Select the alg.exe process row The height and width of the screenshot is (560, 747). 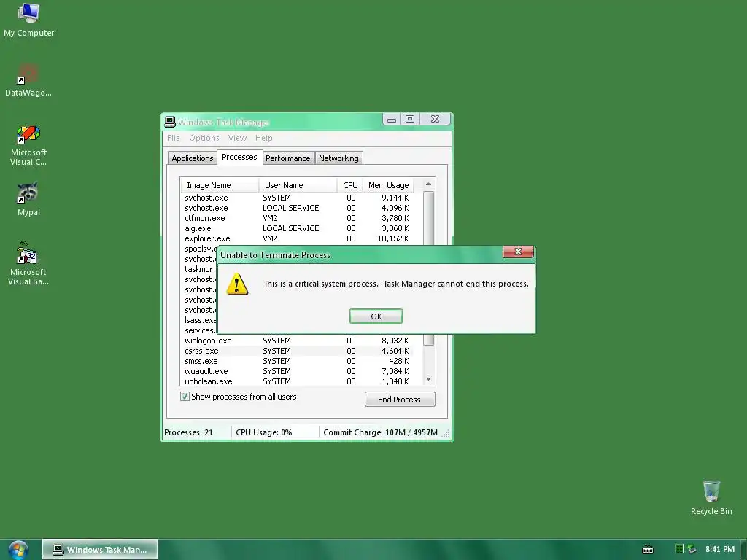point(297,228)
